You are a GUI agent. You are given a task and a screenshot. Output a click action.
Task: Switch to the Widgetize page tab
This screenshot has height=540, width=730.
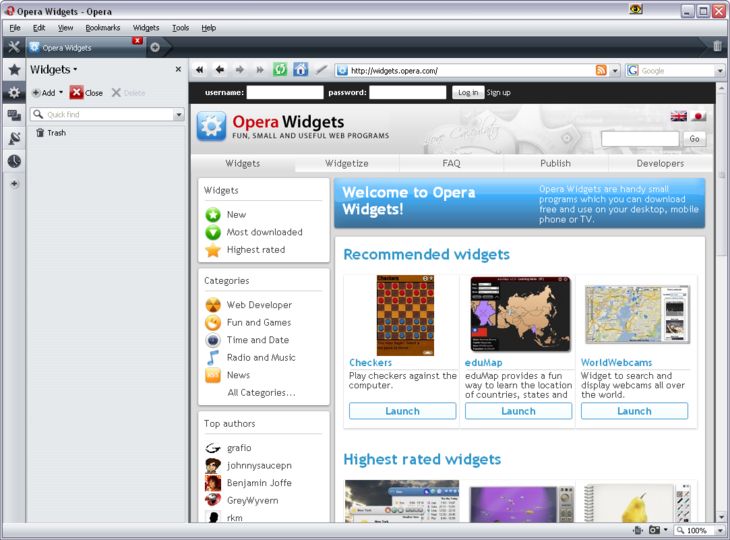pos(347,163)
